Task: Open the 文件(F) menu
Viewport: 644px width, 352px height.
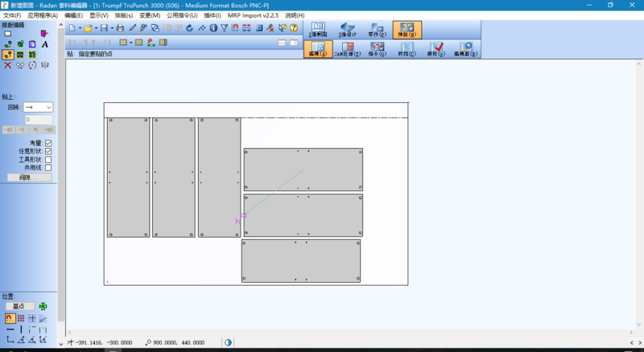Action: [13, 15]
